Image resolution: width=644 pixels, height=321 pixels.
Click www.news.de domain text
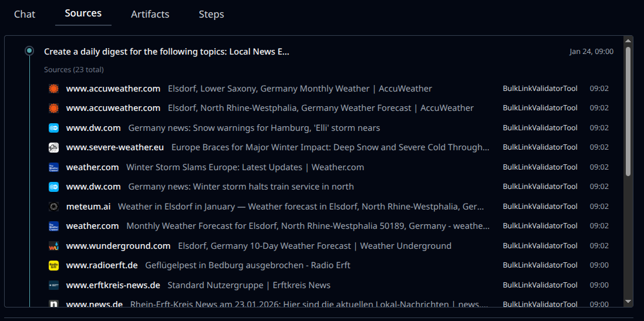coord(95,304)
